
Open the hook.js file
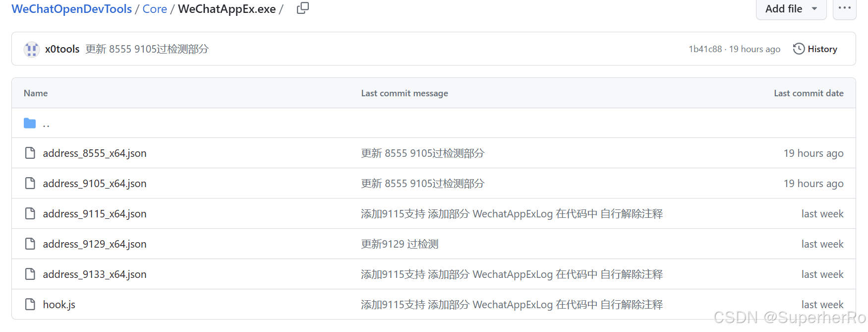(x=59, y=305)
